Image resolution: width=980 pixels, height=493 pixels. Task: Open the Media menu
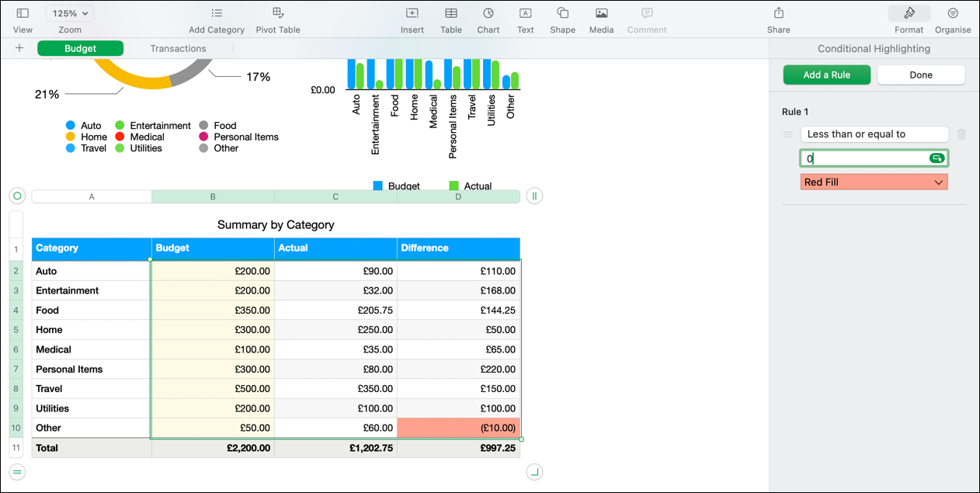[x=601, y=14]
